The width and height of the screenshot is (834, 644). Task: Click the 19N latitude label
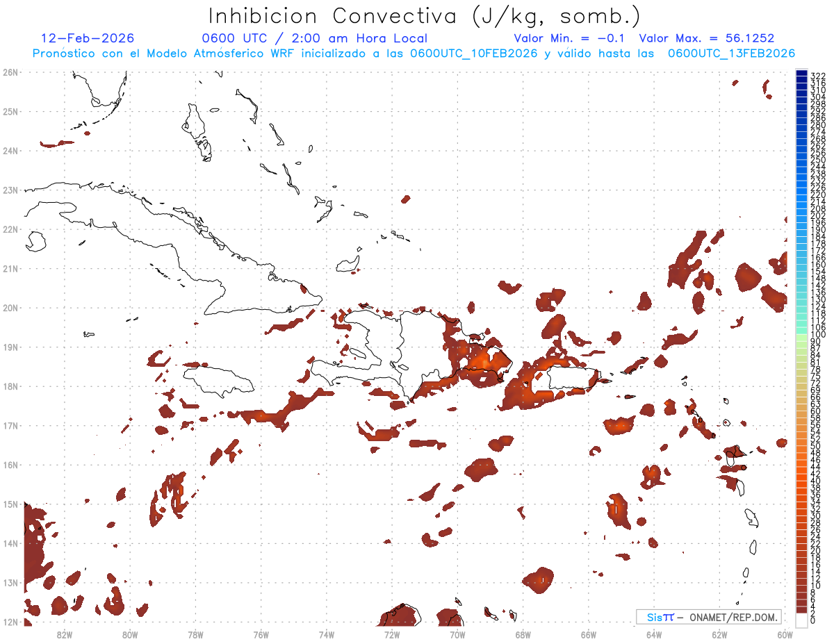[10, 347]
